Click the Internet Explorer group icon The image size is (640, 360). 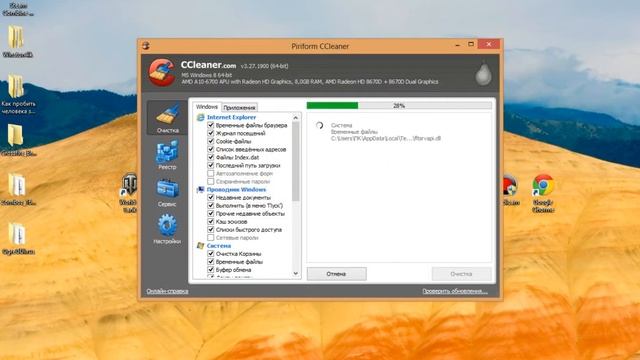point(200,117)
